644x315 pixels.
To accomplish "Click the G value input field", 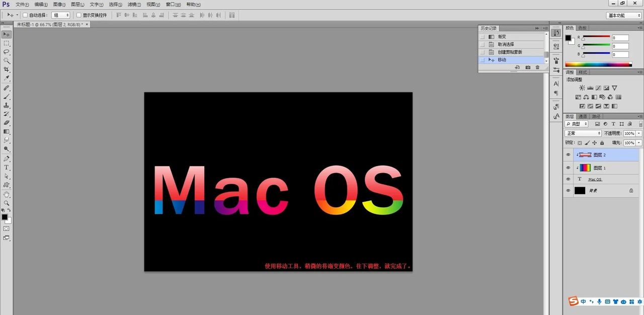I will (x=620, y=46).
